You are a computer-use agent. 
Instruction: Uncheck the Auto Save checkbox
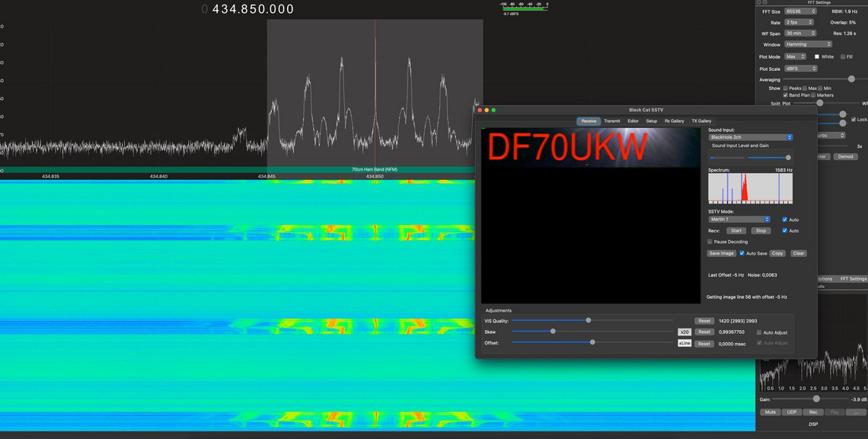(x=742, y=253)
